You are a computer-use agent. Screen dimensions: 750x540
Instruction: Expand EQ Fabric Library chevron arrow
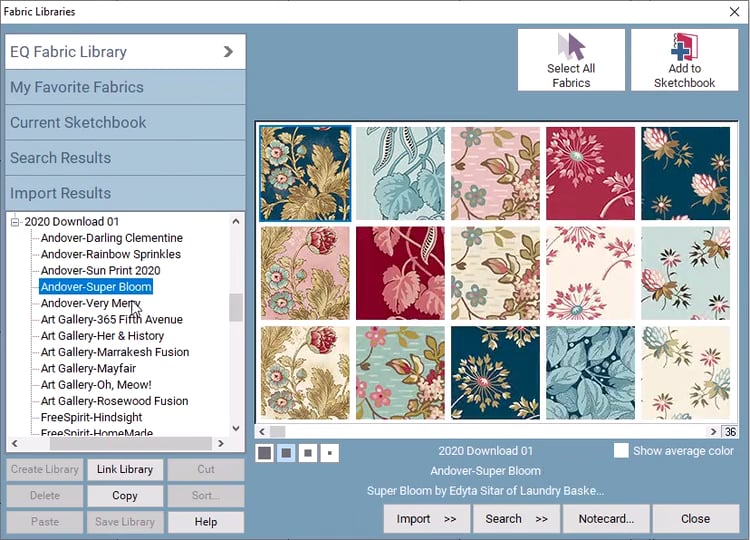228,52
